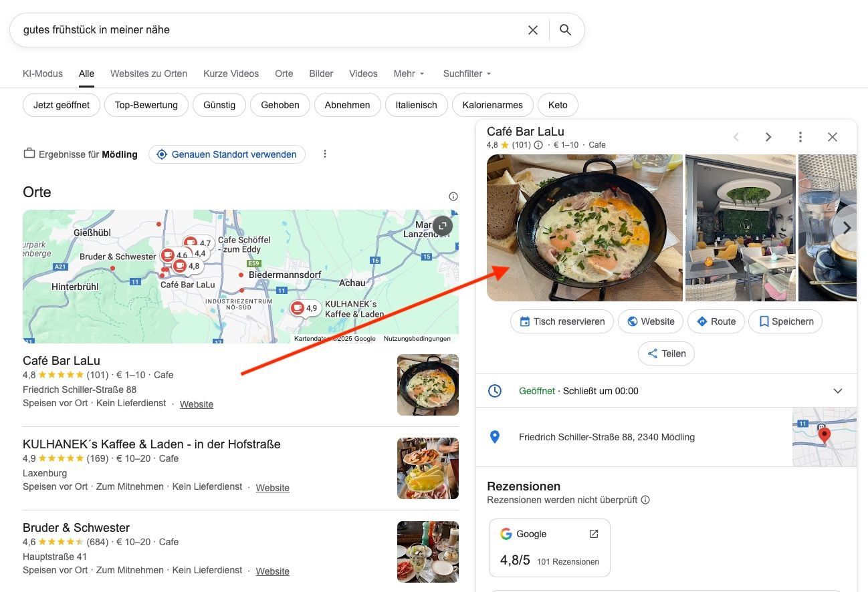Enable the Kalorienarmes filter chip
This screenshot has height=592, width=868.
click(x=493, y=105)
